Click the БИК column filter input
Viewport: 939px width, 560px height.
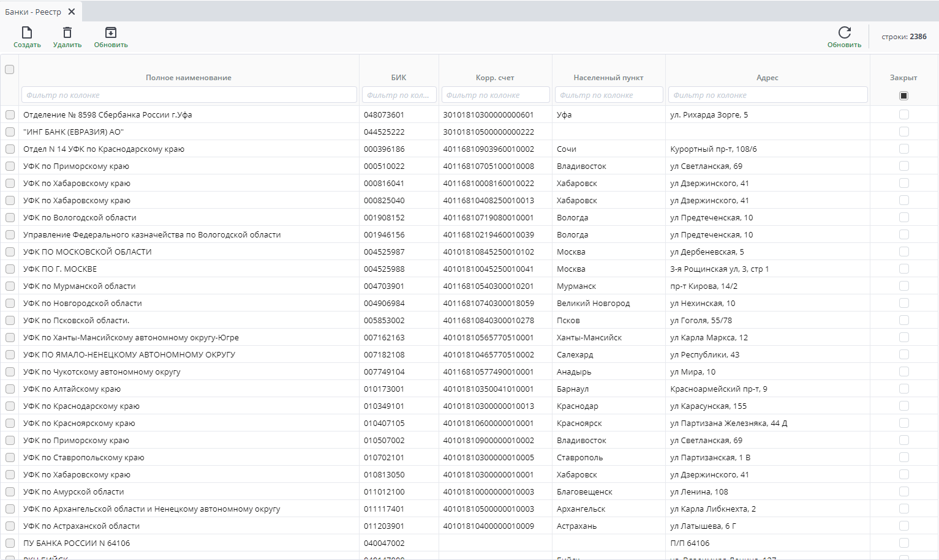pyautogui.click(x=399, y=95)
